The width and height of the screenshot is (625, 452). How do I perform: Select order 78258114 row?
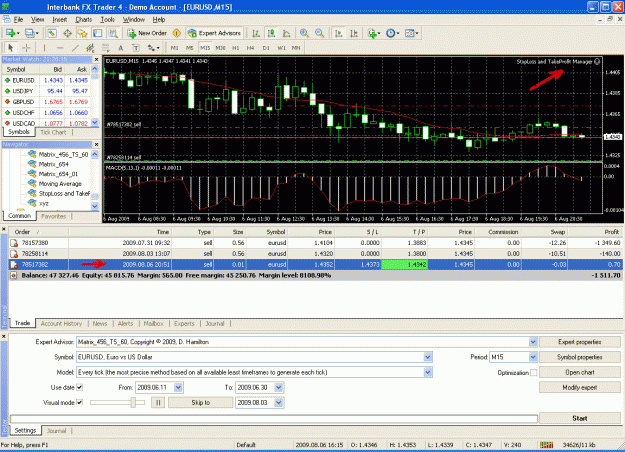pyautogui.click(x=315, y=254)
